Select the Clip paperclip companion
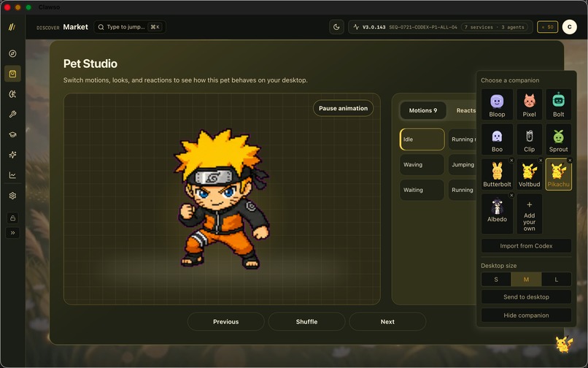 tap(529, 139)
